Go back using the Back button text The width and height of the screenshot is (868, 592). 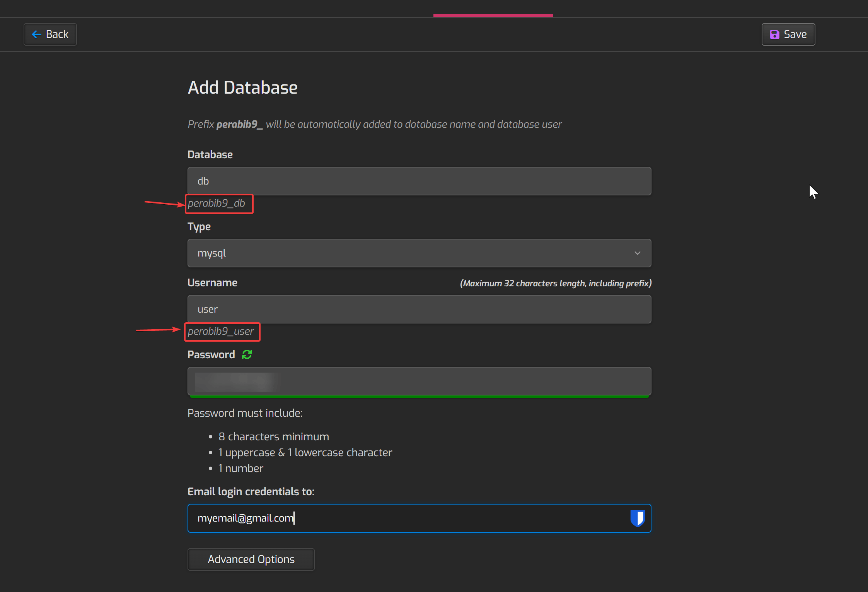coord(57,34)
